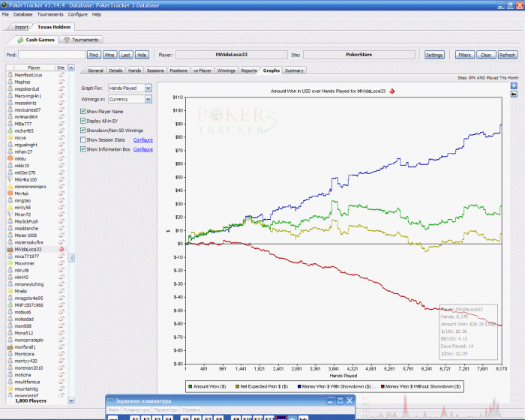Click the Player column header in the list
This screenshot has width=525, height=420.
coord(34,67)
